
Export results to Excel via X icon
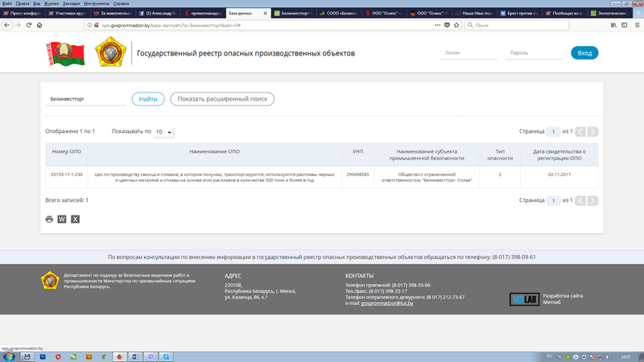pos(75,219)
